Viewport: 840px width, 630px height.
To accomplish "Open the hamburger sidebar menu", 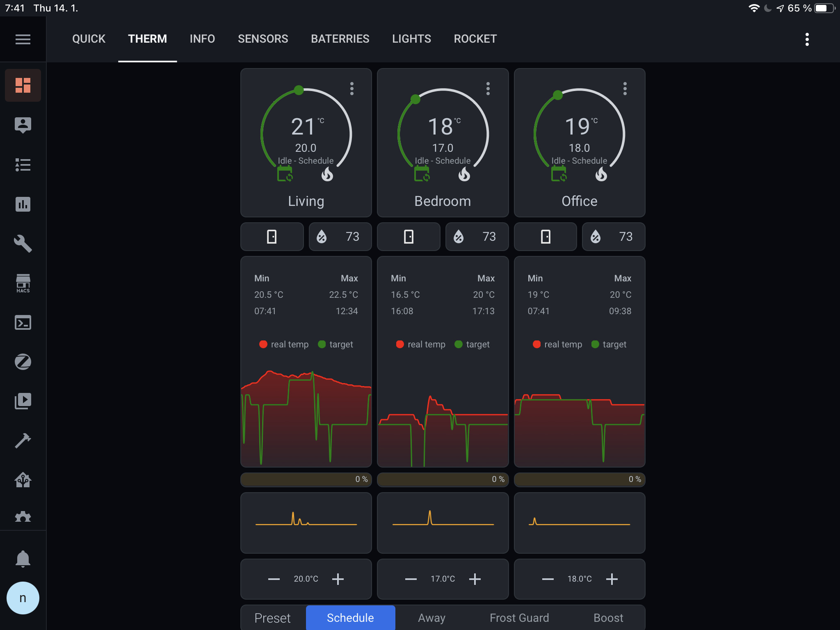I will pyautogui.click(x=23, y=39).
